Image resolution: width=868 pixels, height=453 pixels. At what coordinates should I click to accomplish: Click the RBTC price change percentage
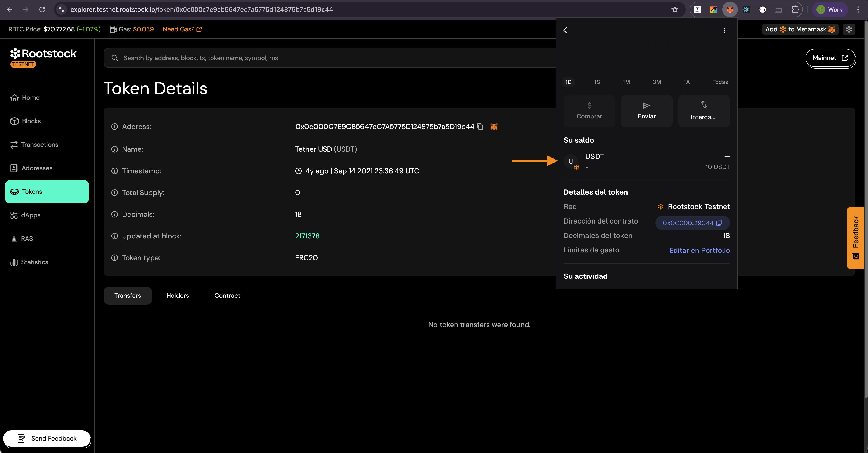[89, 29]
